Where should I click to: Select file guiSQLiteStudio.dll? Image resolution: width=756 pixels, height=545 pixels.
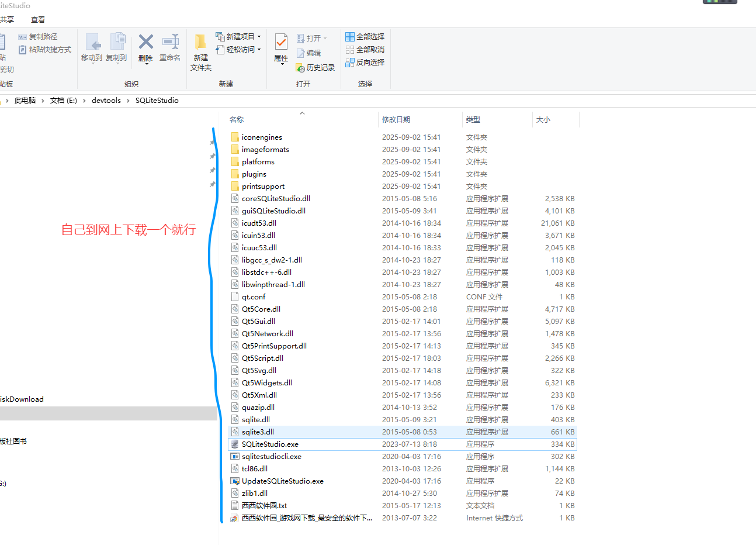coord(273,211)
